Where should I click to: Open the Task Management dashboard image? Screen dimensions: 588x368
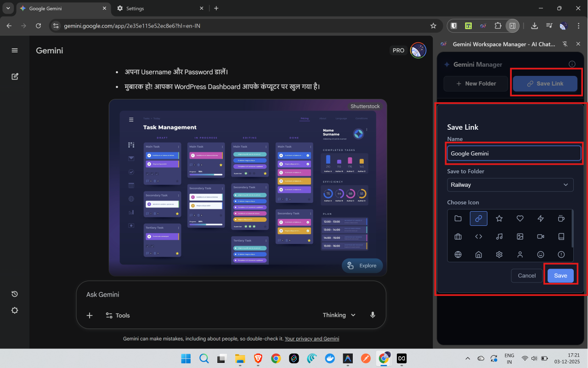[248, 188]
